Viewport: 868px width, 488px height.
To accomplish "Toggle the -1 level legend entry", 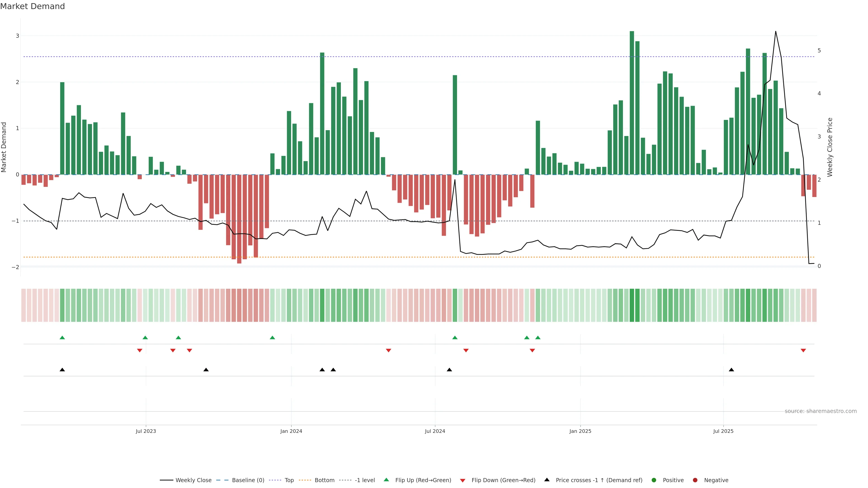I will click(x=365, y=480).
